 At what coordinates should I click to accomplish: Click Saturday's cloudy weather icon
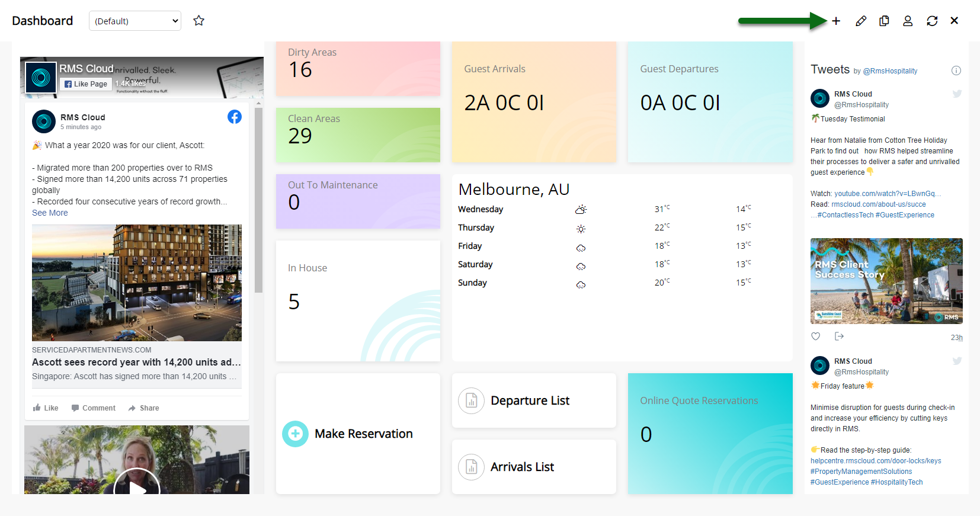(x=581, y=266)
